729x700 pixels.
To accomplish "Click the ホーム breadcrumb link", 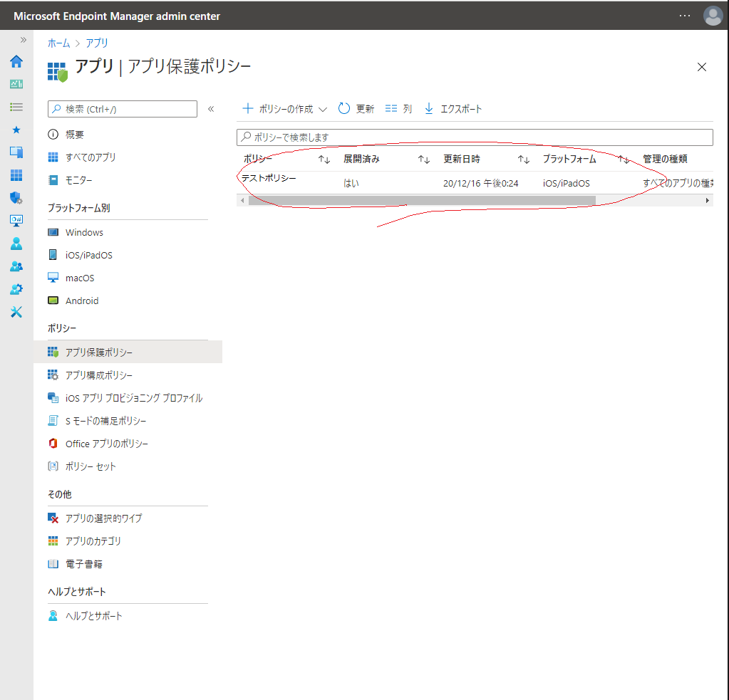I will coord(58,43).
